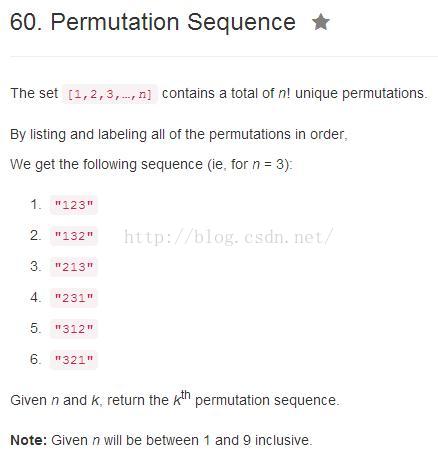The height and width of the screenshot is (452, 438).
Task: Click the superscript "th" after k
Action: click(x=186, y=395)
